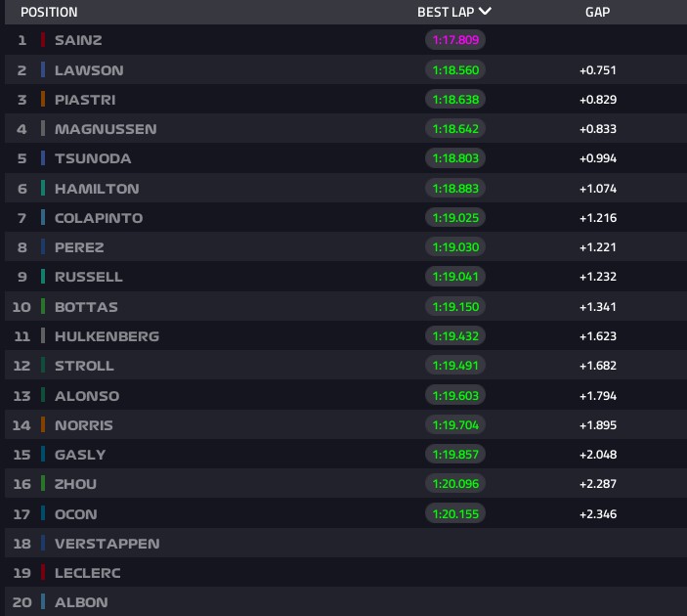Image resolution: width=687 pixels, height=616 pixels.
Task: Click Norris's +1.895 gap value
Action: tap(598, 425)
